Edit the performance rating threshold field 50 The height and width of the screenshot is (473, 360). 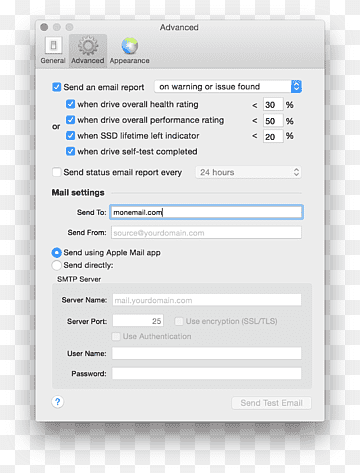(273, 121)
